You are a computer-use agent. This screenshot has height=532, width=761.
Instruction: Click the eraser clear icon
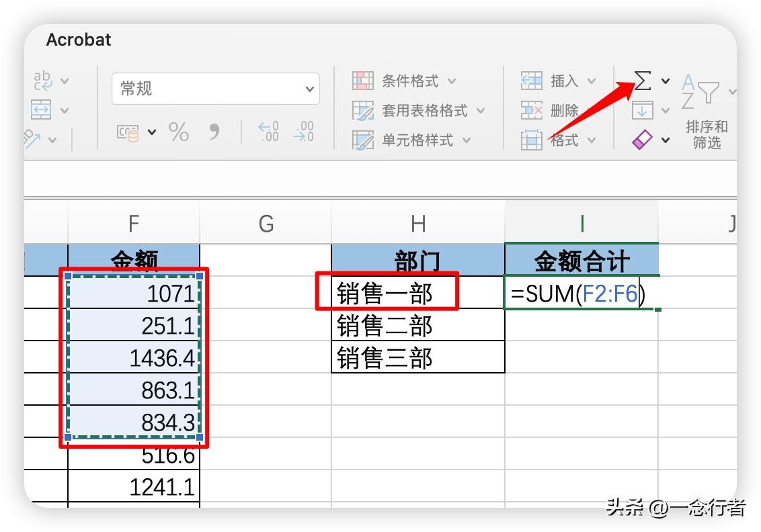click(x=643, y=140)
